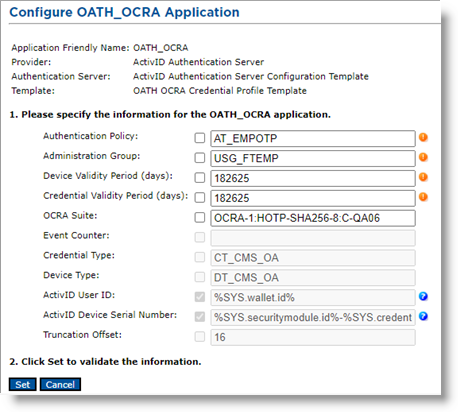Select the Device Validity Period days field
This screenshot has height=412, width=458.
[313, 178]
